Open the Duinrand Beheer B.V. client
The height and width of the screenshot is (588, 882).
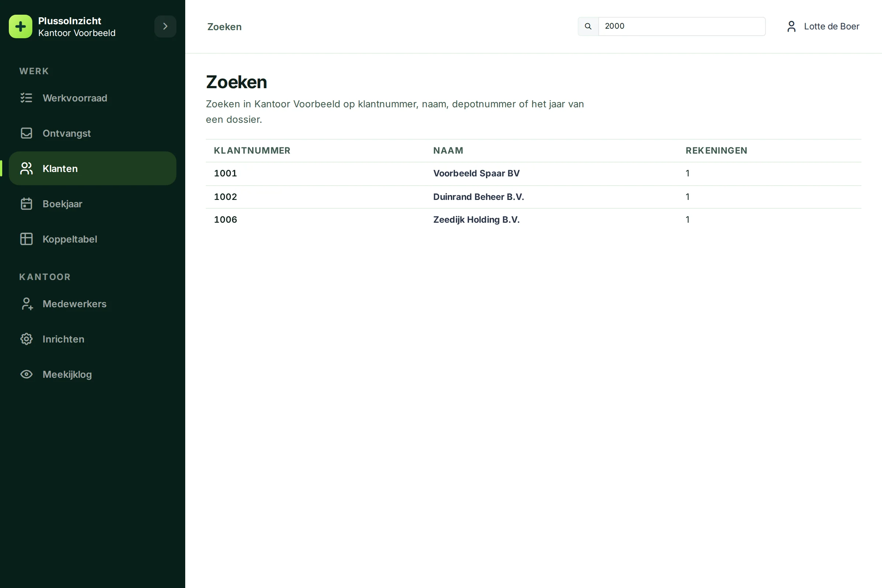478,197
